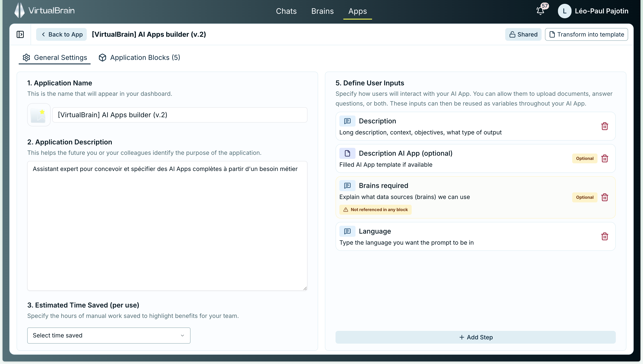
Task: Click the Back to App button
Action: click(61, 34)
